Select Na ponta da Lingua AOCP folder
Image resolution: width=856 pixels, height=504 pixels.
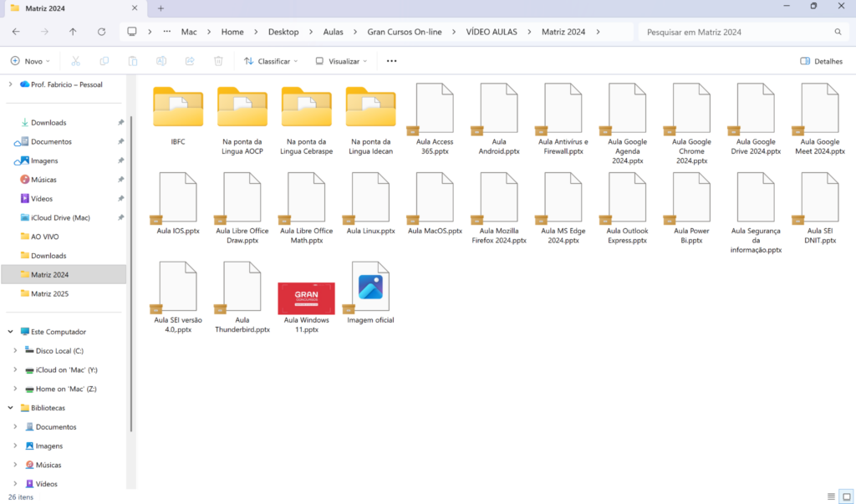tap(242, 120)
